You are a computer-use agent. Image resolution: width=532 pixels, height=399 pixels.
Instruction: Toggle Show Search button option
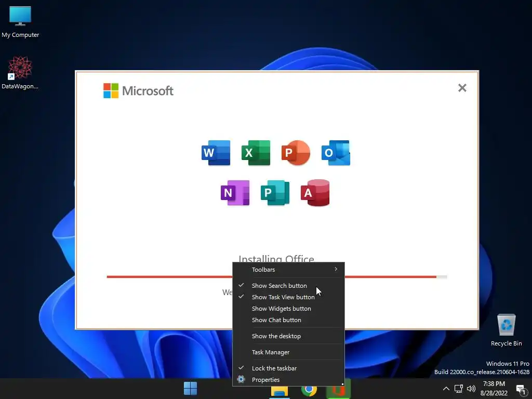pos(288,286)
